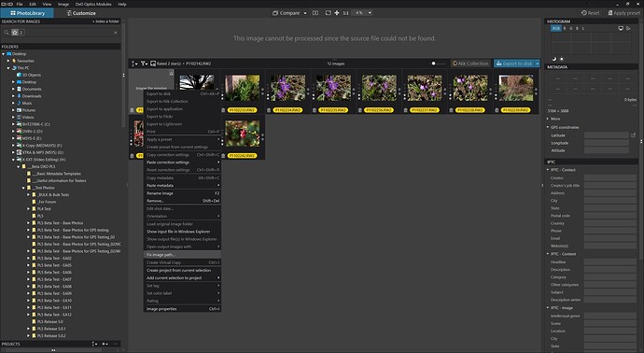Switch to the PhotoLibrary tab
The height and width of the screenshot is (353, 644).
[x=27, y=13]
